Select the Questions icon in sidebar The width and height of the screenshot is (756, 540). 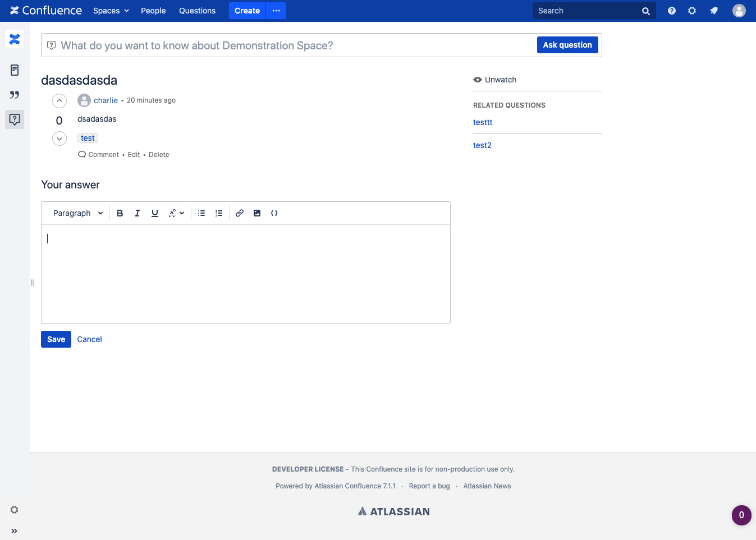pos(15,119)
